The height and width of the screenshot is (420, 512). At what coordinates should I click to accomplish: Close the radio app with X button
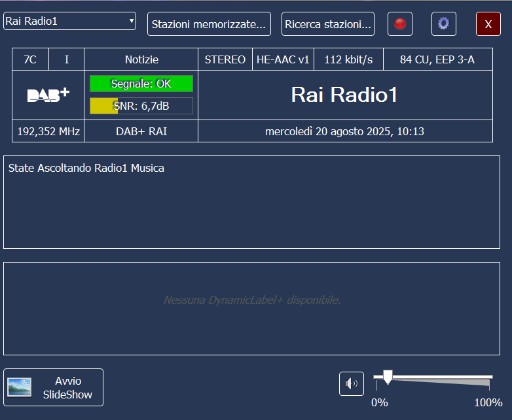coord(488,24)
